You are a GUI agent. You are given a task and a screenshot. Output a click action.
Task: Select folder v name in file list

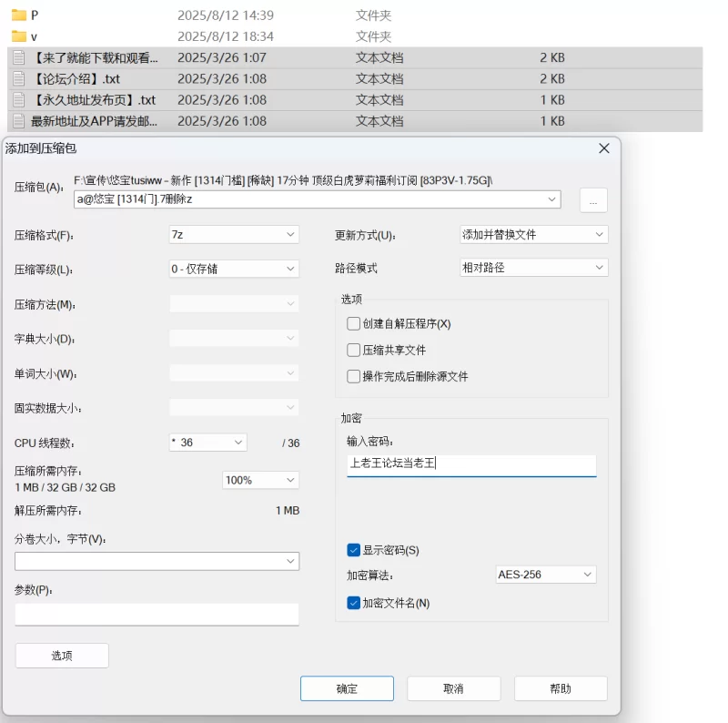tap(34, 36)
